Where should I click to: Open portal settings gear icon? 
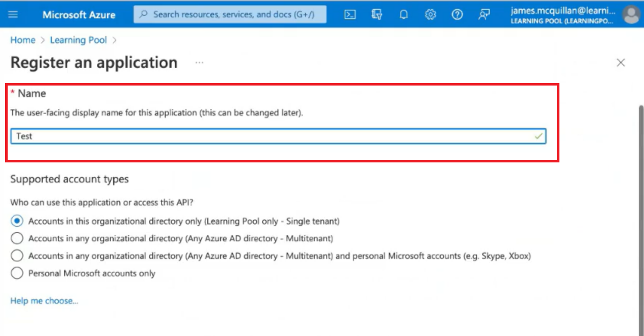pos(431,14)
